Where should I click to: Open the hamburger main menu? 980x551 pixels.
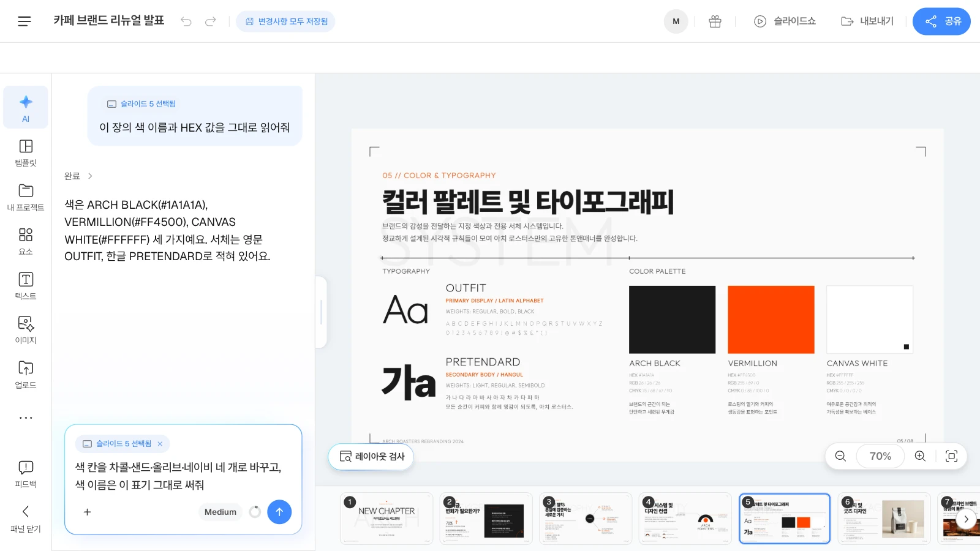pyautogui.click(x=24, y=21)
